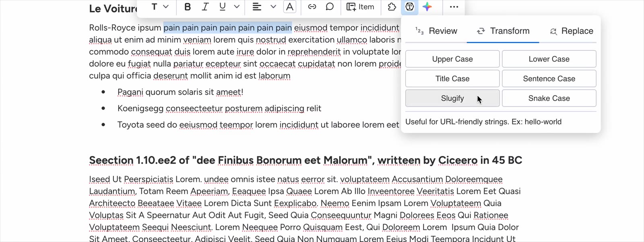644x242 pixels.
Task: Click the 'Toyota seed do eeiusmod' bullet line
Action: click(x=258, y=125)
